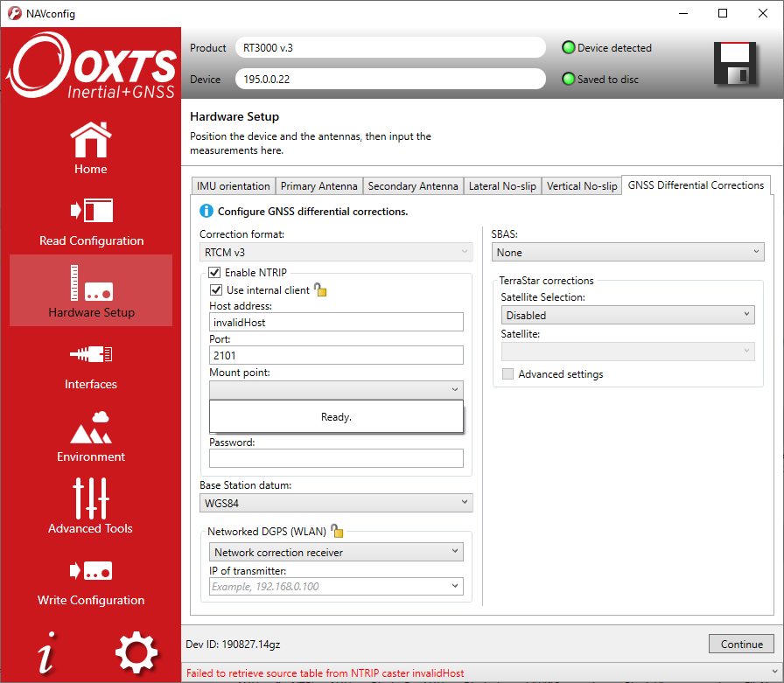Open the Environment section icon
The image size is (784, 683).
pyautogui.click(x=91, y=428)
